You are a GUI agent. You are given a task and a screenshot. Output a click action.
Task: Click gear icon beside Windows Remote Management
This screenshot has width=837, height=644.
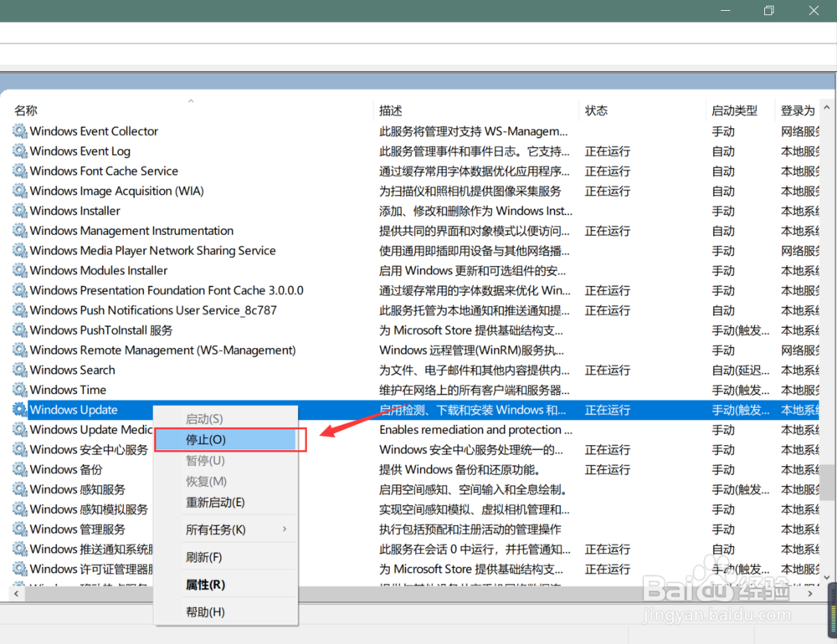[x=20, y=350]
